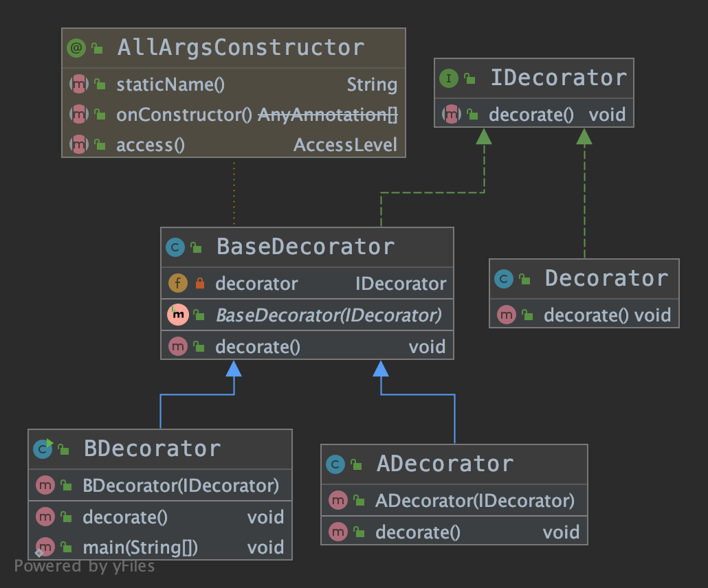Viewport: 708px width, 588px height.
Task: Select the ADecorator(IDecorator) constructor row
Action: [454, 501]
